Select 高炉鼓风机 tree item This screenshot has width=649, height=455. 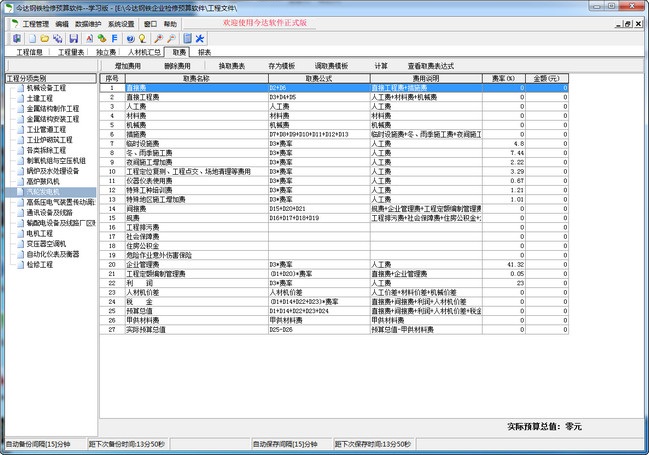tap(43, 181)
